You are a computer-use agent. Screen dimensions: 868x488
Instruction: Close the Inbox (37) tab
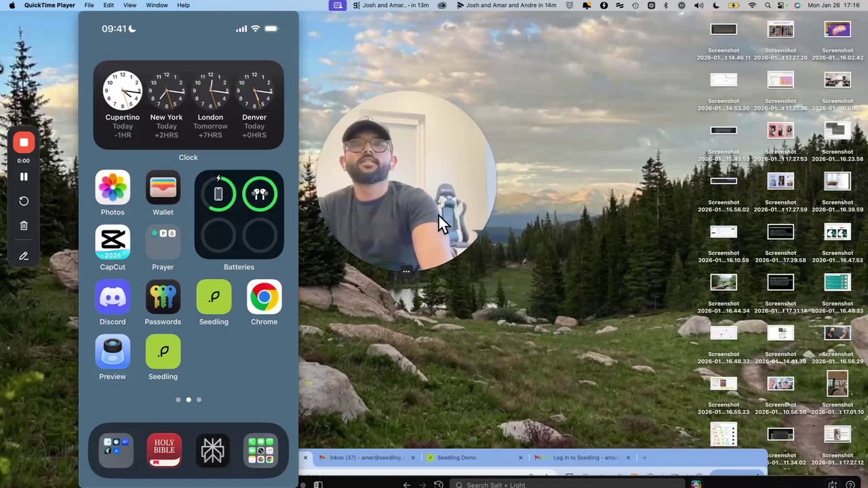pos(412,457)
